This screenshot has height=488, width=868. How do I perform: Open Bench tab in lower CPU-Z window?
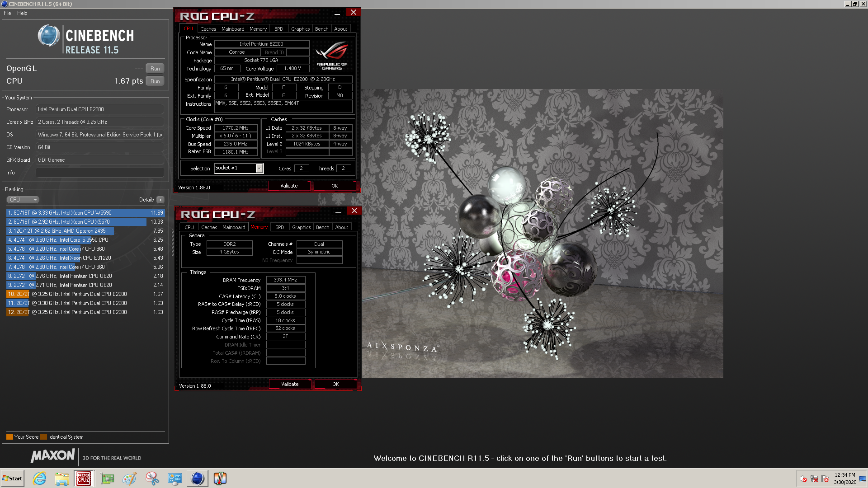tap(323, 227)
